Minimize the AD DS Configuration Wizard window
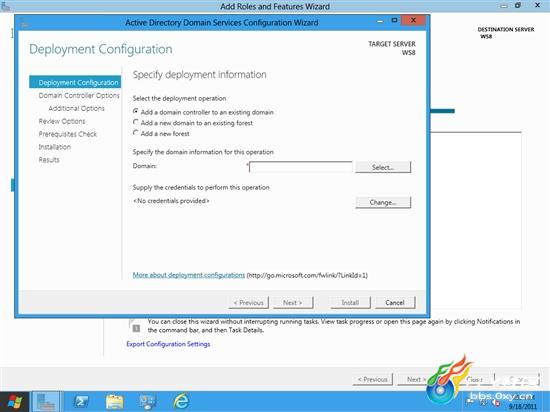 click(380, 21)
